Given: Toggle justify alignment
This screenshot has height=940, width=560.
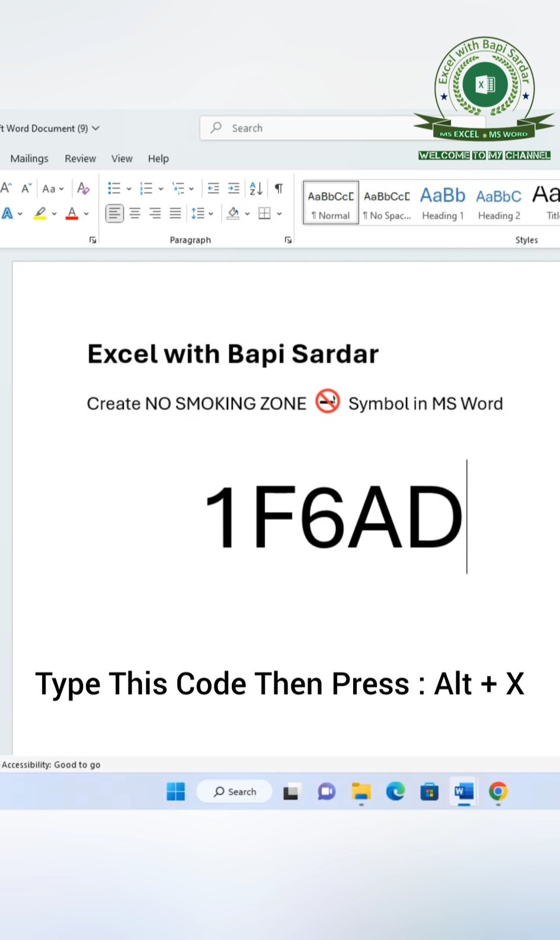Looking at the screenshot, I should (x=175, y=213).
